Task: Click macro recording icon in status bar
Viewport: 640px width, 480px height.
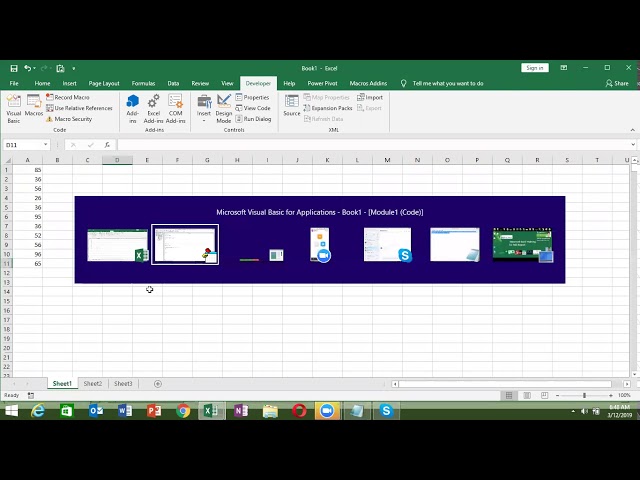Action: pos(31,395)
